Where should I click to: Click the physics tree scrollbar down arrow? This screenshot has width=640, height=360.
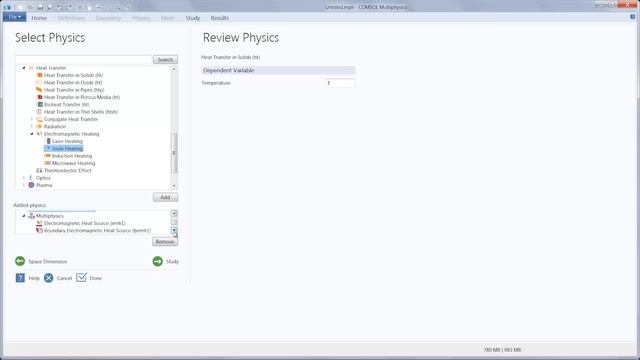tap(174, 186)
